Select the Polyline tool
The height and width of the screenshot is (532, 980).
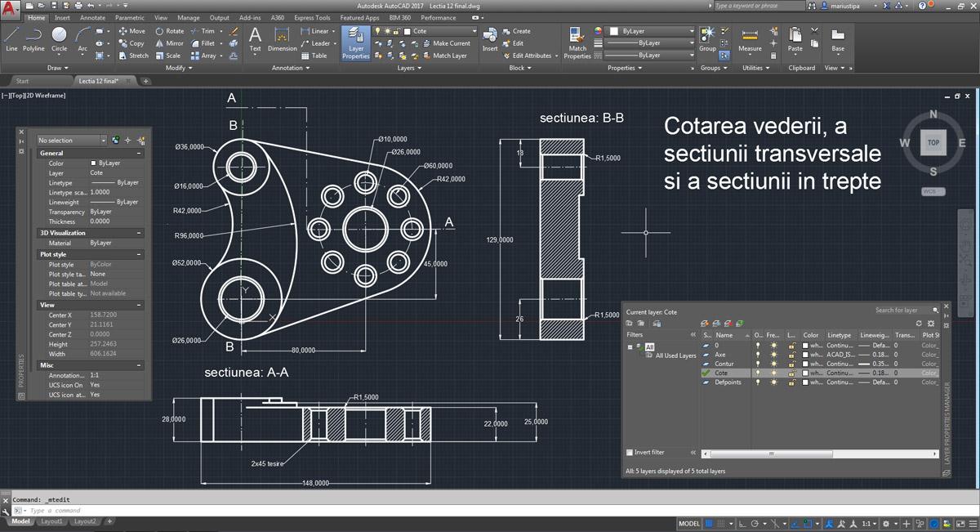(x=33, y=39)
